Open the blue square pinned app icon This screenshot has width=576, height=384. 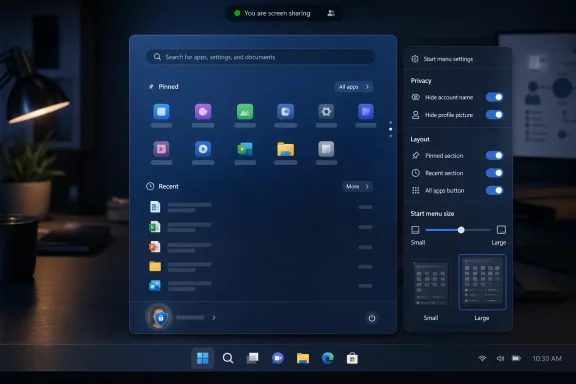click(x=161, y=112)
